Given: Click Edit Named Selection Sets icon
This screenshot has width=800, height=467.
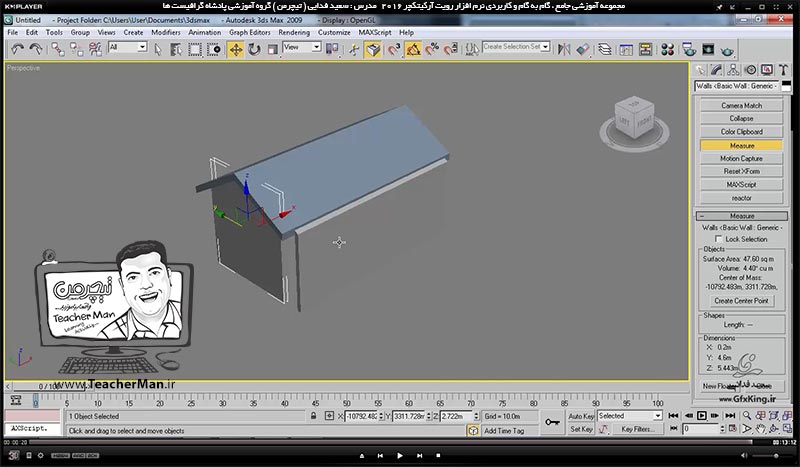Looking at the screenshot, I should click(472, 49).
